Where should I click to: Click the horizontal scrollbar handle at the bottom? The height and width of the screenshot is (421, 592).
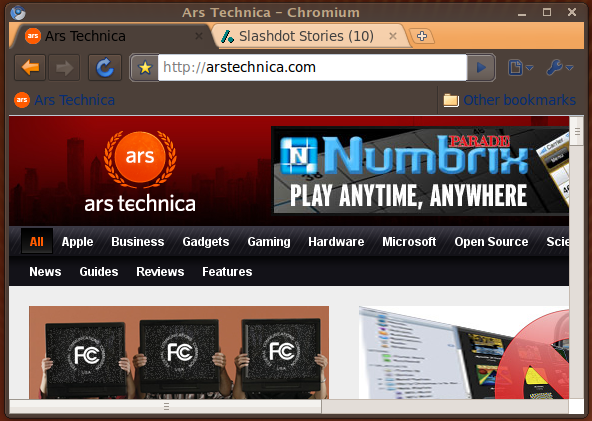(166, 406)
